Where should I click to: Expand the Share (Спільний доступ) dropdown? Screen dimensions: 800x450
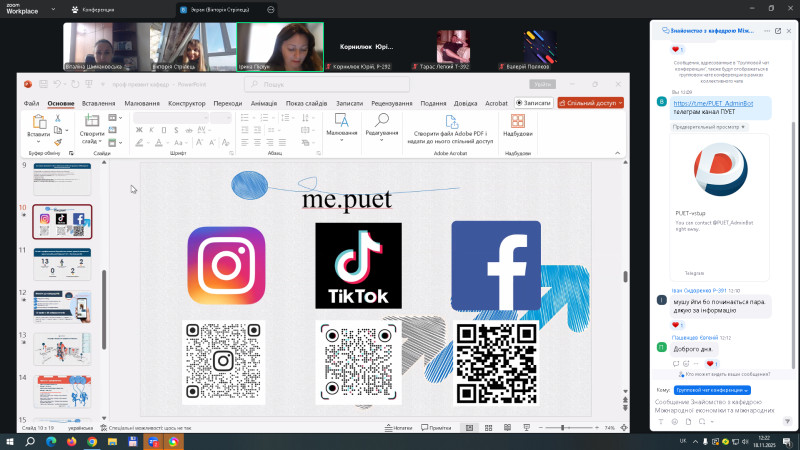click(x=620, y=103)
